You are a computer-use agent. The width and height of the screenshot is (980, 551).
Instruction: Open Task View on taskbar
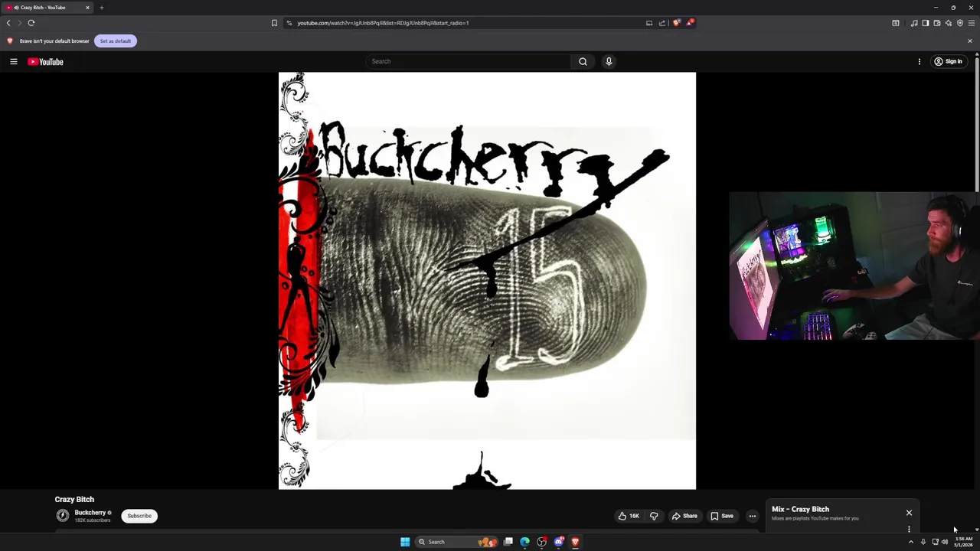[508, 542]
